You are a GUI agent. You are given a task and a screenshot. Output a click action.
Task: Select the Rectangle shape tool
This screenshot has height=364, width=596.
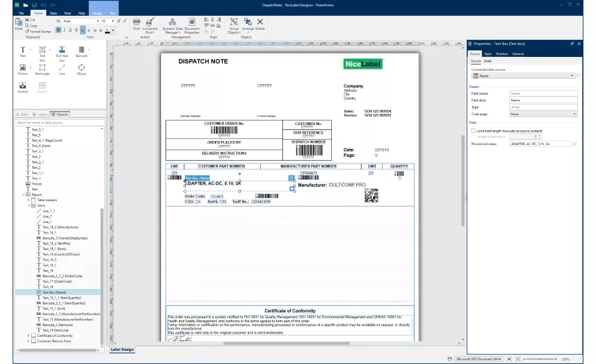(x=42, y=69)
